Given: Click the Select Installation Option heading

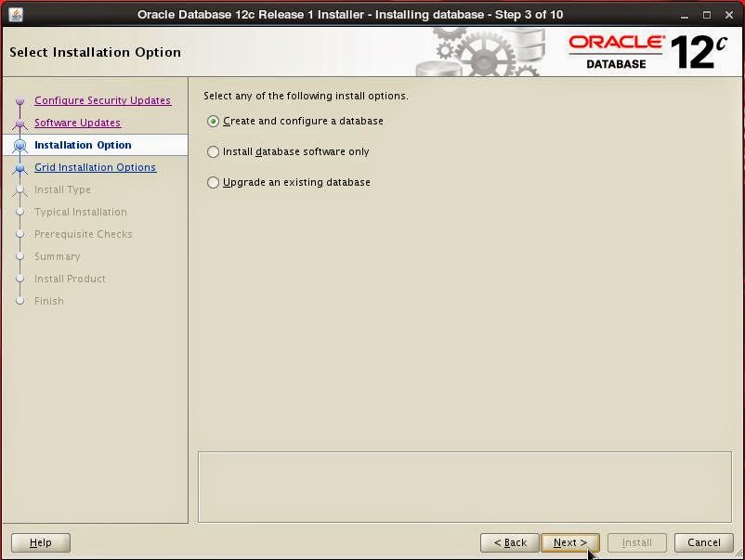Looking at the screenshot, I should (95, 52).
